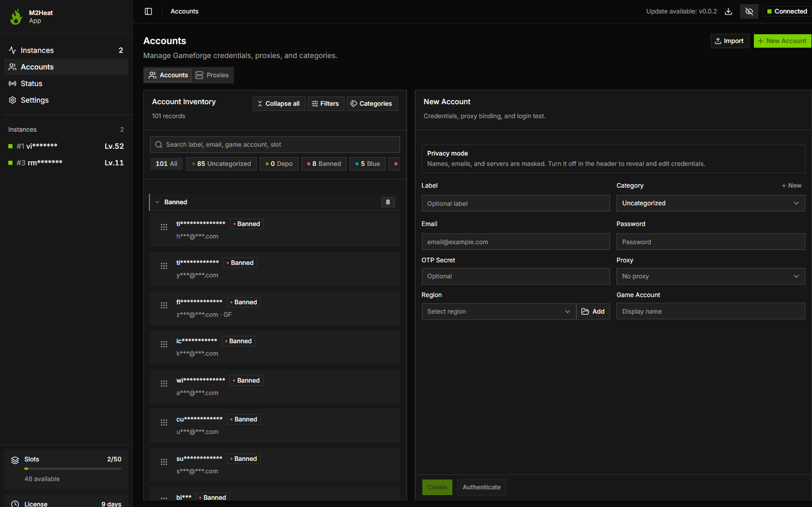Click drag handle of s***@***.com account
The width and height of the screenshot is (812, 507).
[x=164, y=462]
